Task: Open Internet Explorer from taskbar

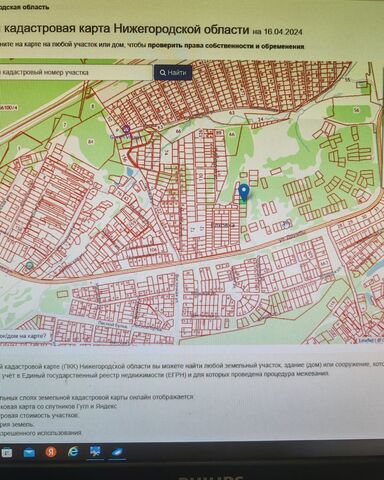Action: point(73,452)
